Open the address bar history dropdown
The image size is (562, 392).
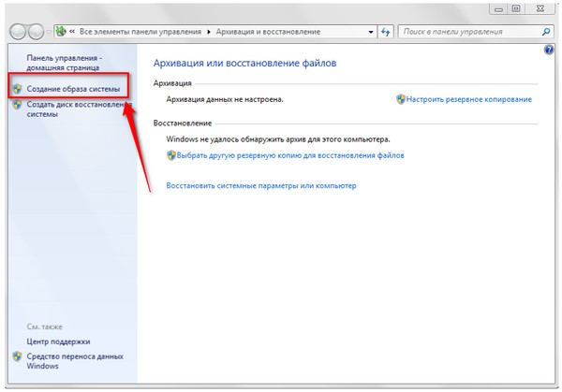click(371, 32)
